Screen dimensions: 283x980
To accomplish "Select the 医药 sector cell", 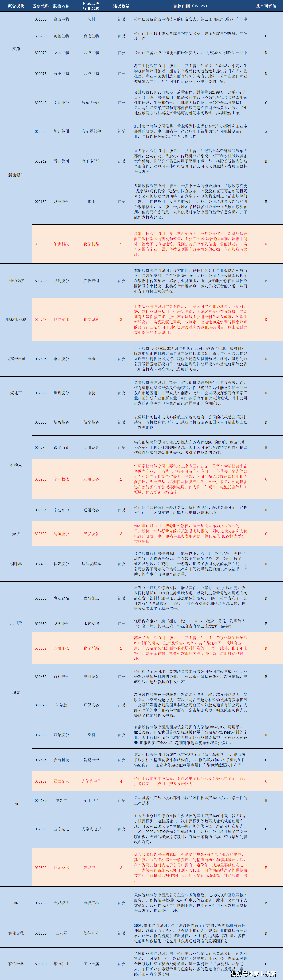I will (x=16, y=49).
